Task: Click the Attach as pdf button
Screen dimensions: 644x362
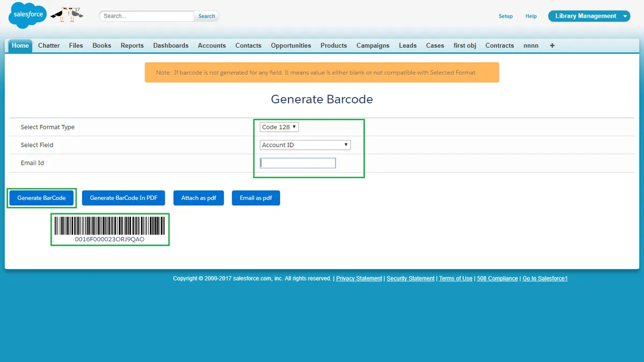Action: 199,198
